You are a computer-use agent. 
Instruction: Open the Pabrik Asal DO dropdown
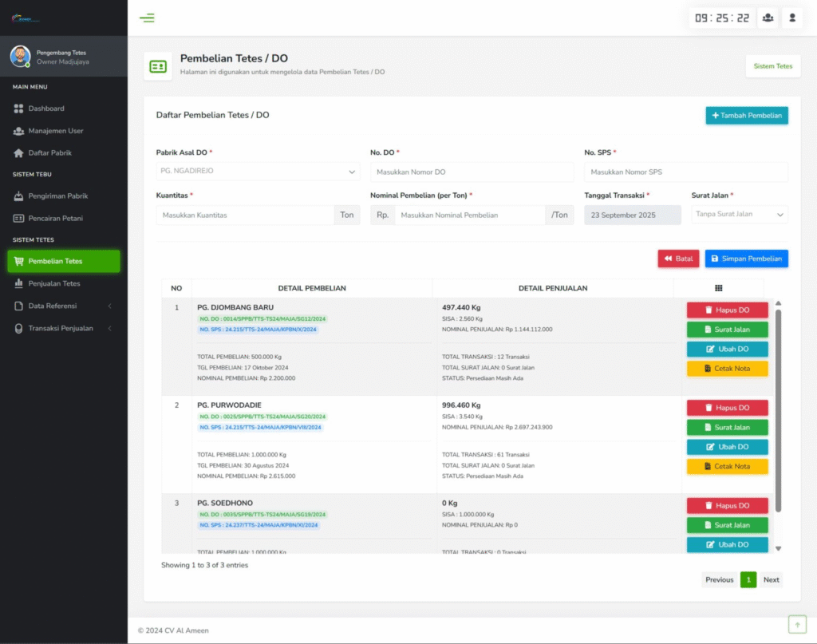(x=258, y=172)
